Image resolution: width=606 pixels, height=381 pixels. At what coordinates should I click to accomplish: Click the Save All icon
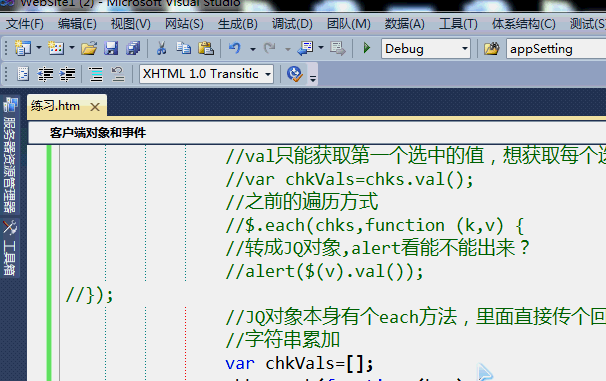click(133, 48)
